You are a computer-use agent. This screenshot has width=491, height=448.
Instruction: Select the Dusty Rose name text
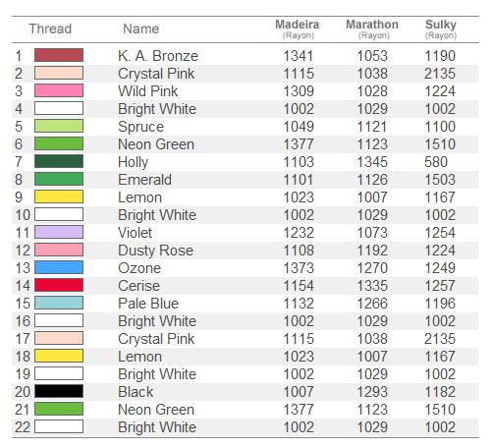(156, 251)
